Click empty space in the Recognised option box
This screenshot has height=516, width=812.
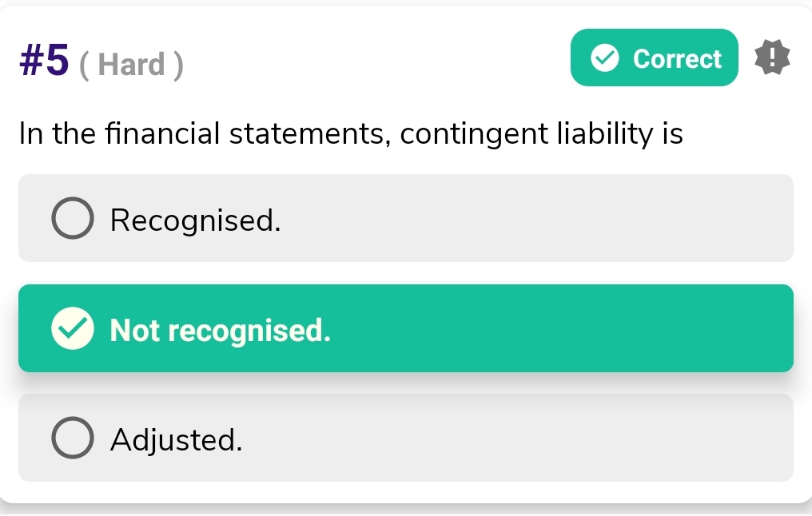[x=559, y=218]
